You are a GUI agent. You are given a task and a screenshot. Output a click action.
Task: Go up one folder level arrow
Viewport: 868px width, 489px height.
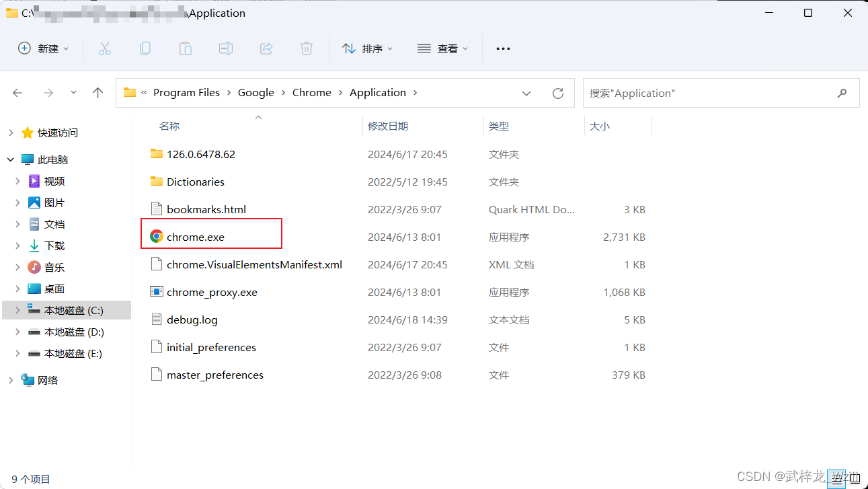pyautogui.click(x=98, y=93)
